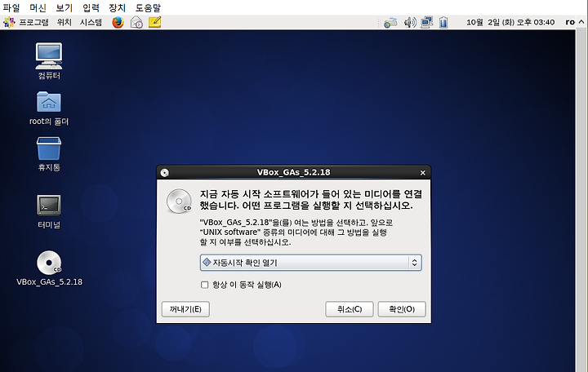Click the dialog title bar disc icon

165,172
